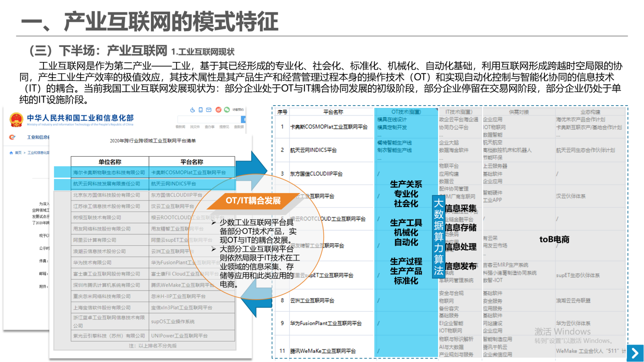The width and height of the screenshot is (644, 362).
Task: Select the 航天云网科技发展有限责任公司 cell
Action: [110, 184]
